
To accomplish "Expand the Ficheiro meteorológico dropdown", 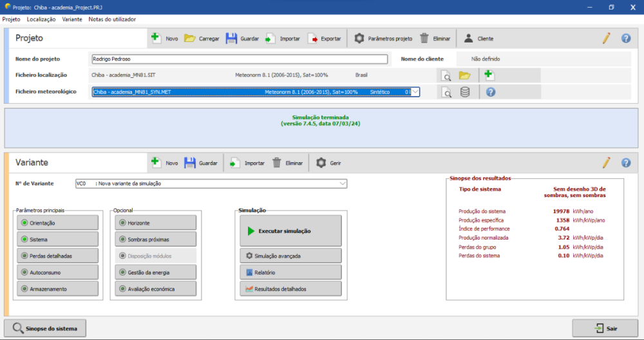I will 415,92.
